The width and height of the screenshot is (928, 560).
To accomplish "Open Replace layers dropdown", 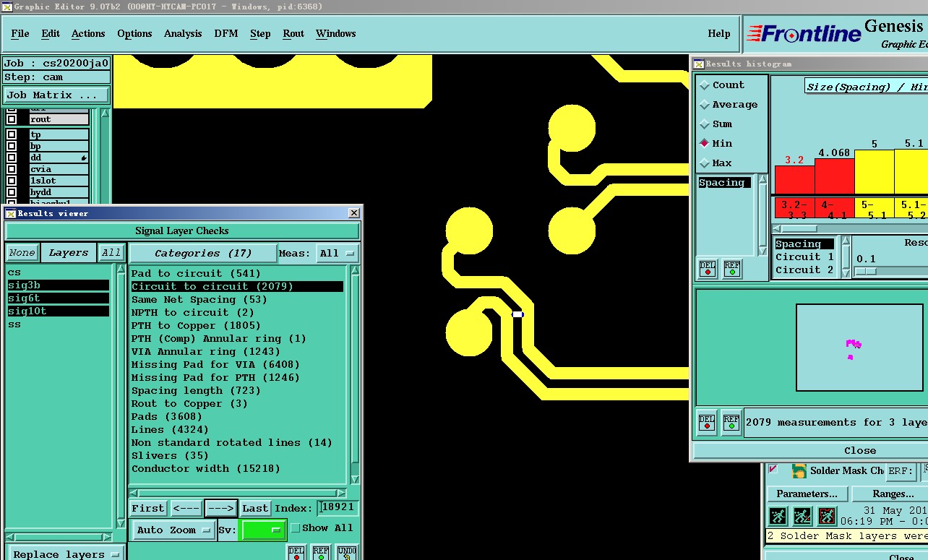I will click(x=65, y=553).
